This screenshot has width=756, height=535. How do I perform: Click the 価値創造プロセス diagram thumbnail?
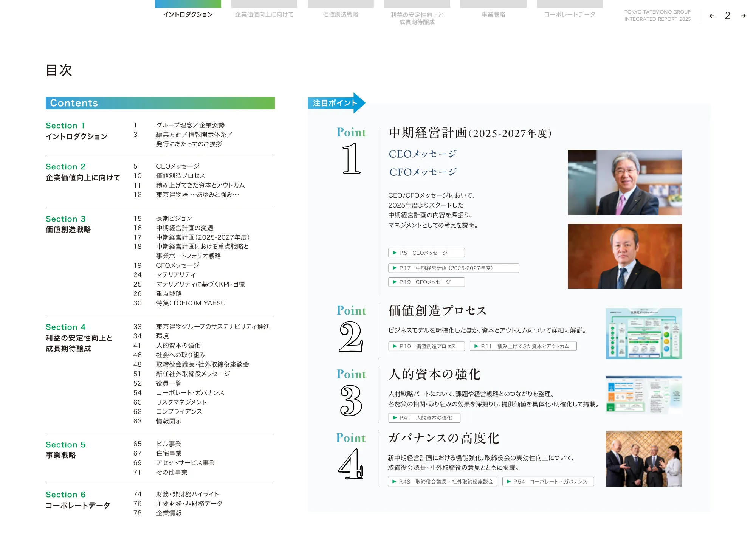(644, 333)
